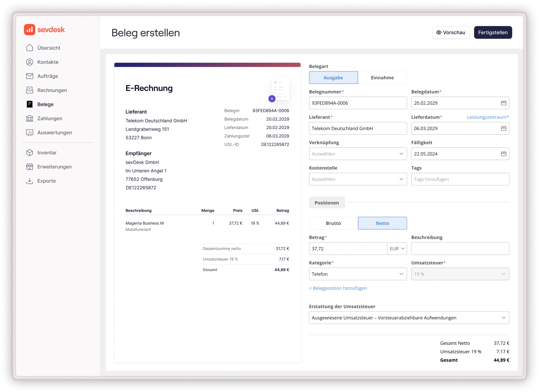
Task: Switch to the Positionen tab
Action: click(327, 203)
